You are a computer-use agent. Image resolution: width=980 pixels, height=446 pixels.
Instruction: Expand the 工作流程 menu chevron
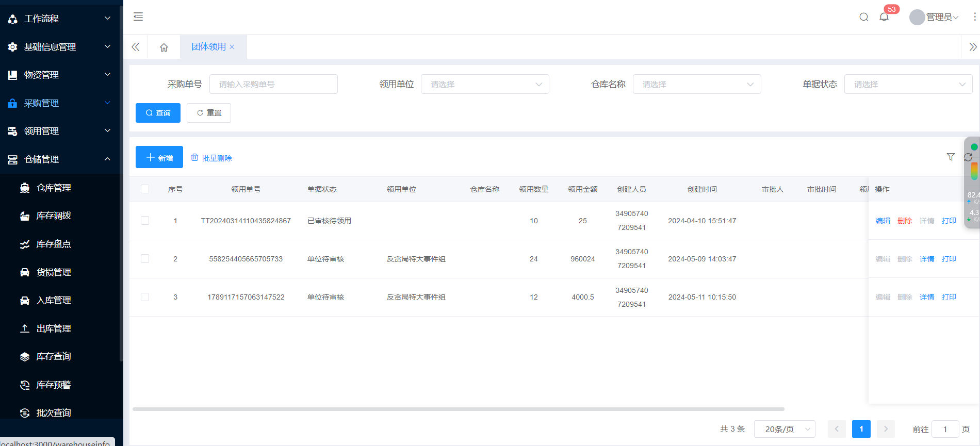(x=107, y=18)
